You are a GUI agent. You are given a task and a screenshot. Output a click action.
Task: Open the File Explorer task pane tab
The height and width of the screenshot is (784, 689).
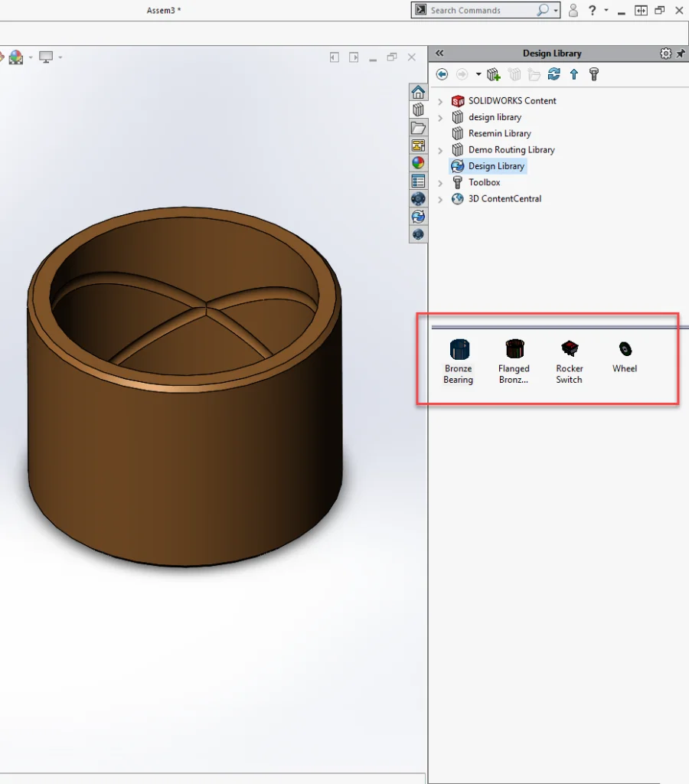(418, 128)
